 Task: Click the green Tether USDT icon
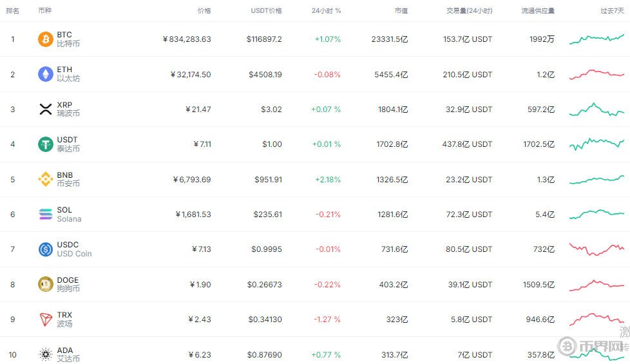(x=45, y=144)
